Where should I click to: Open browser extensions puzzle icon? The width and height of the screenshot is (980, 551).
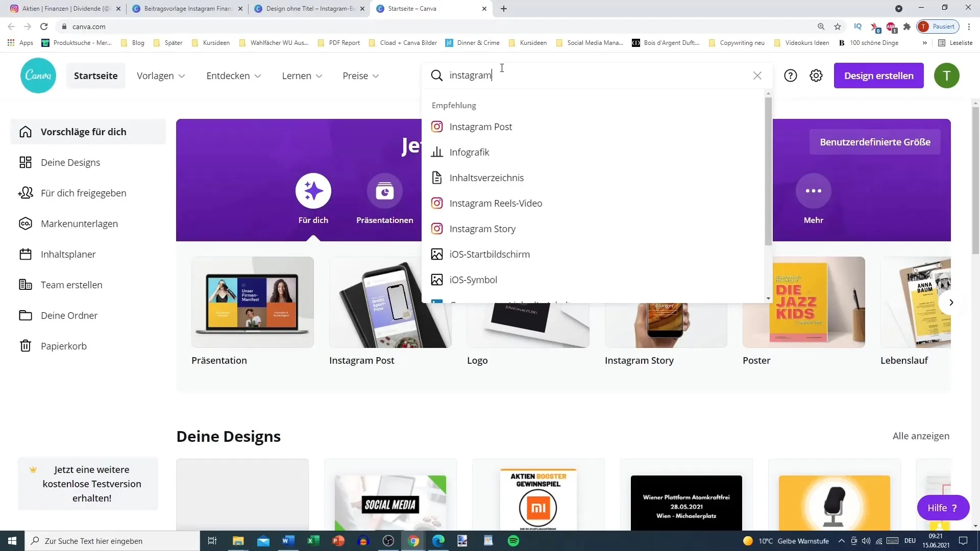point(907,27)
